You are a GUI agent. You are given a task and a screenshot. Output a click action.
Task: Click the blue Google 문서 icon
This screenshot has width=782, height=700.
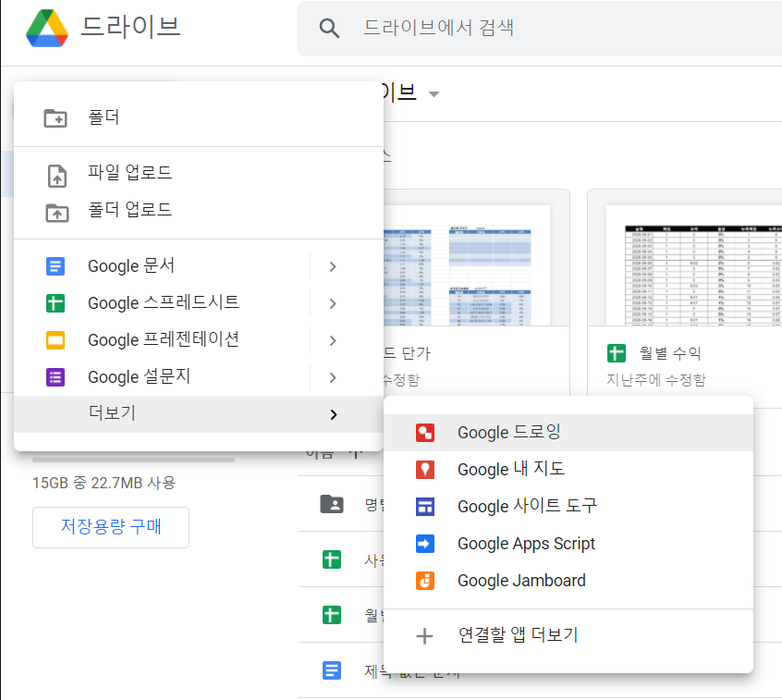55,266
